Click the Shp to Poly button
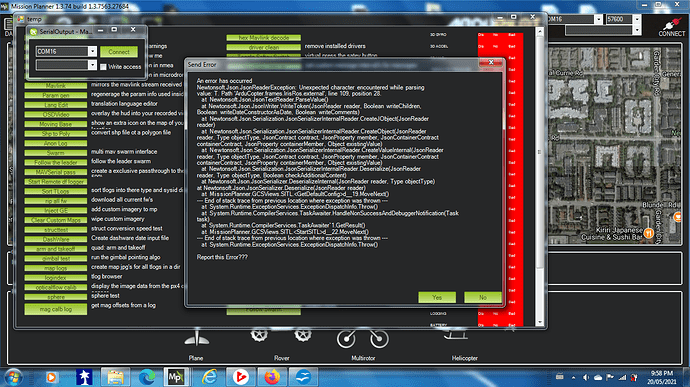Viewport: 690px width, 387px height. [x=56, y=134]
